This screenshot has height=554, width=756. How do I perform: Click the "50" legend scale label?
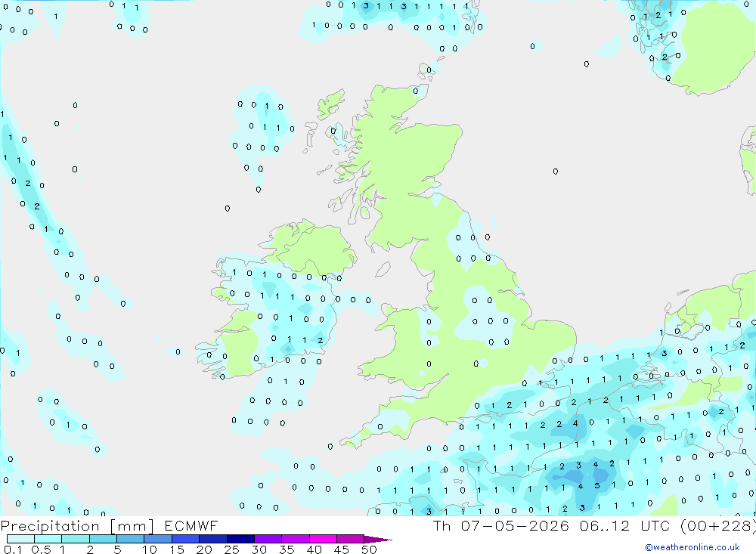coord(370,549)
